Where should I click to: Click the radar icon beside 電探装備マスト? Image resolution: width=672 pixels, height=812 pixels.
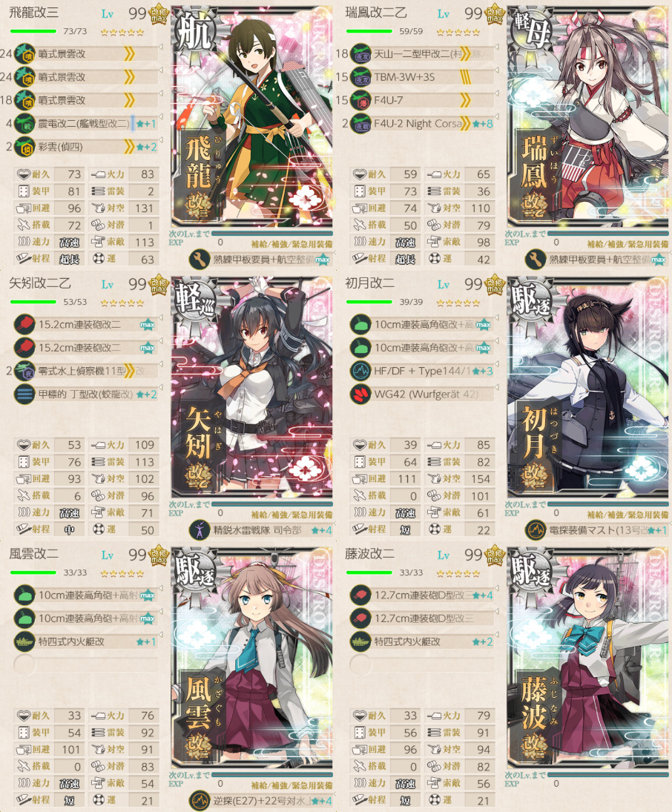click(536, 529)
